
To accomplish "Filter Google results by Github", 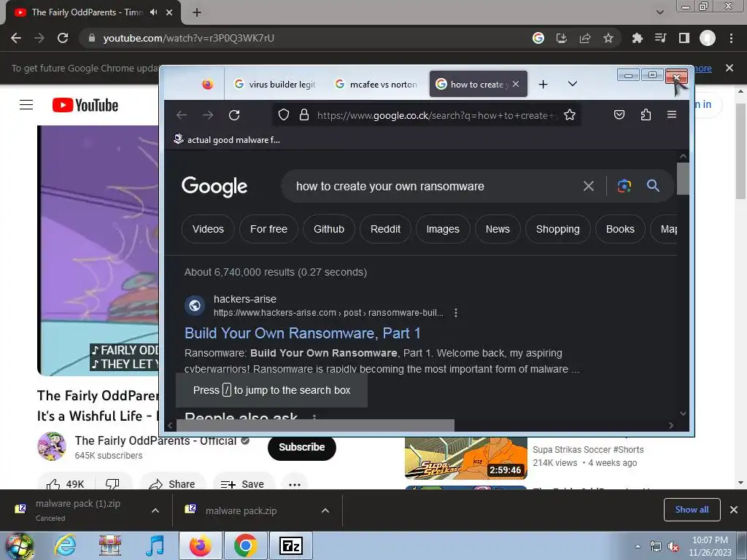I will [329, 229].
